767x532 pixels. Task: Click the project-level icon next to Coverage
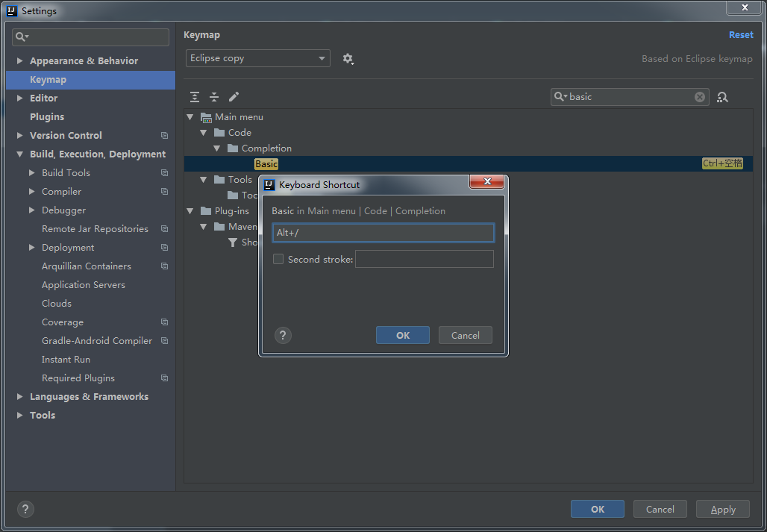164,322
